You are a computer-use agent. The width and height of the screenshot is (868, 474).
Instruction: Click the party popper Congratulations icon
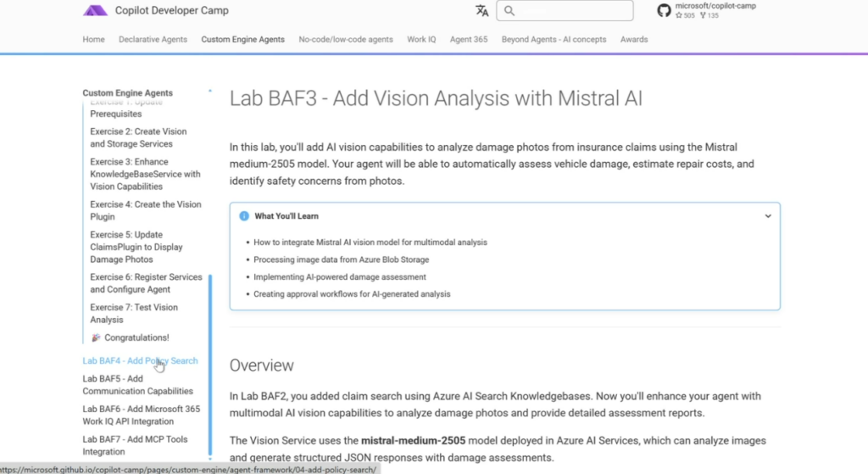pyautogui.click(x=96, y=337)
